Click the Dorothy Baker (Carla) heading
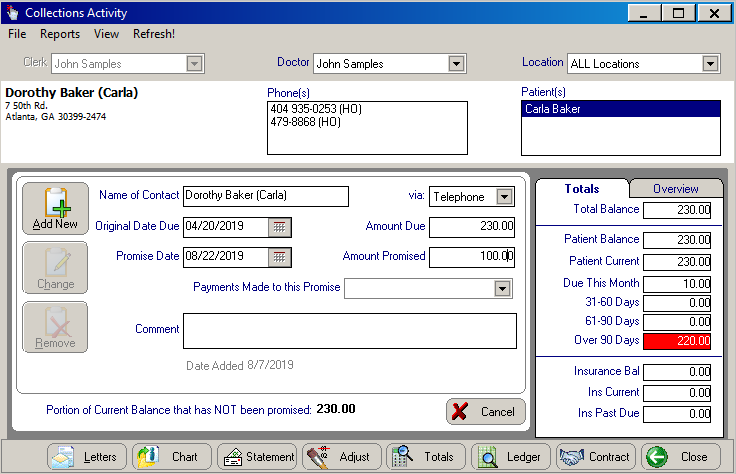 tap(71, 92)
